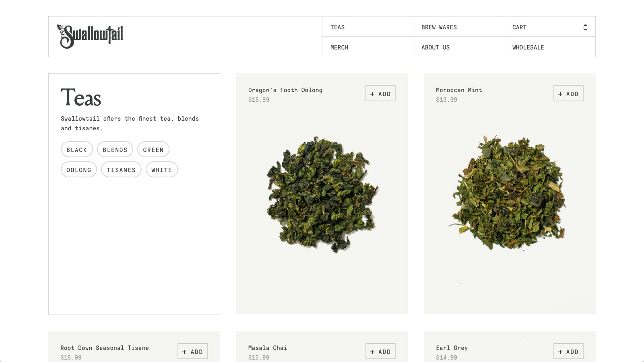Toggle the Green tea filter

coord(153,150)
